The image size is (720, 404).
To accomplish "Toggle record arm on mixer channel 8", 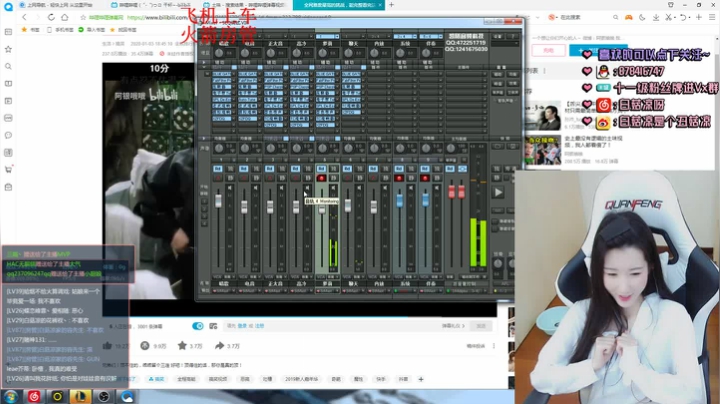I will coord(399,178).
